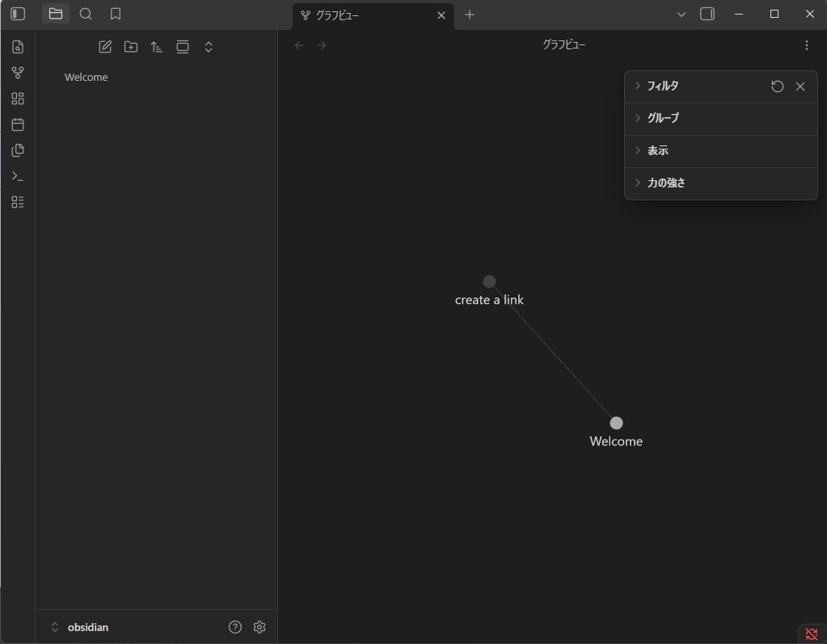The width and height of the screenshot is (827, 644).
Task: Open today's daily note calendar icon
Action: coord(18,124)
